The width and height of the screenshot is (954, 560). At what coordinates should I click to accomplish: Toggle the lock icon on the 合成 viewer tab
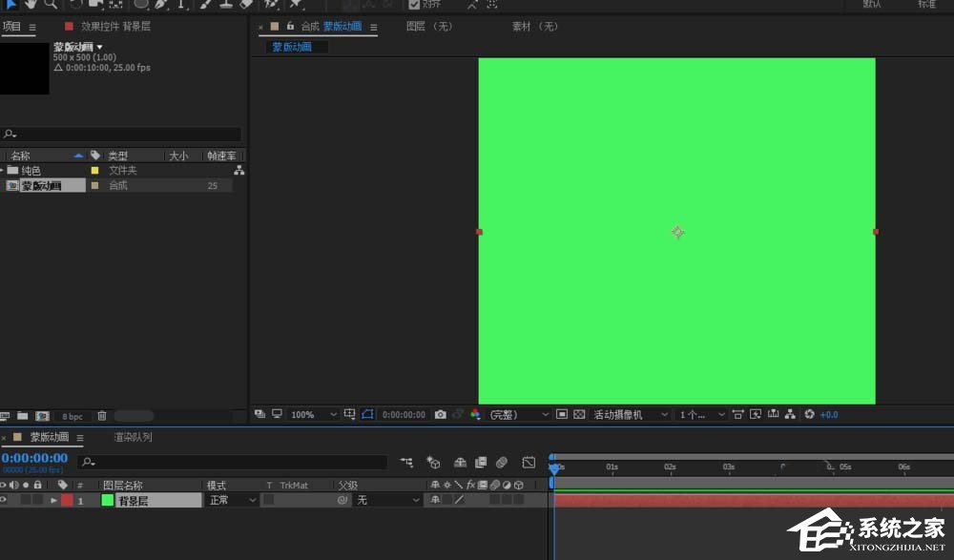click(x=290, y=27)
